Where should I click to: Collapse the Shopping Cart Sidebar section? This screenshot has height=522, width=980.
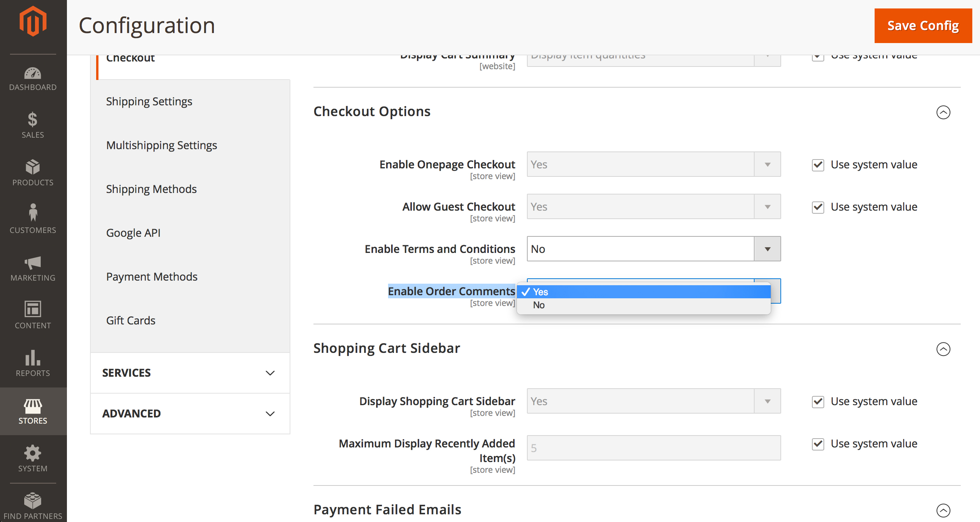943,349
